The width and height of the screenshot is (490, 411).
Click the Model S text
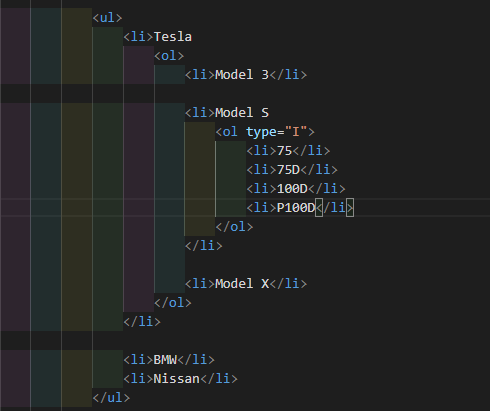point(242,113)
